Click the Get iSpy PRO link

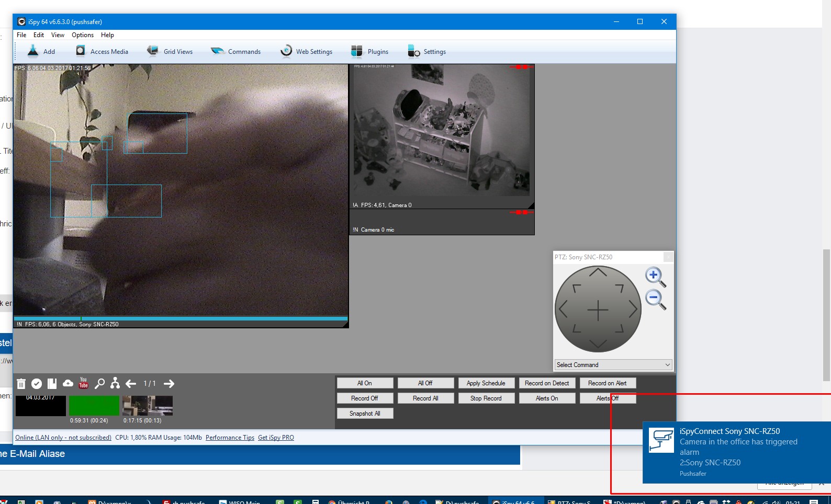(x=276, y=438)
